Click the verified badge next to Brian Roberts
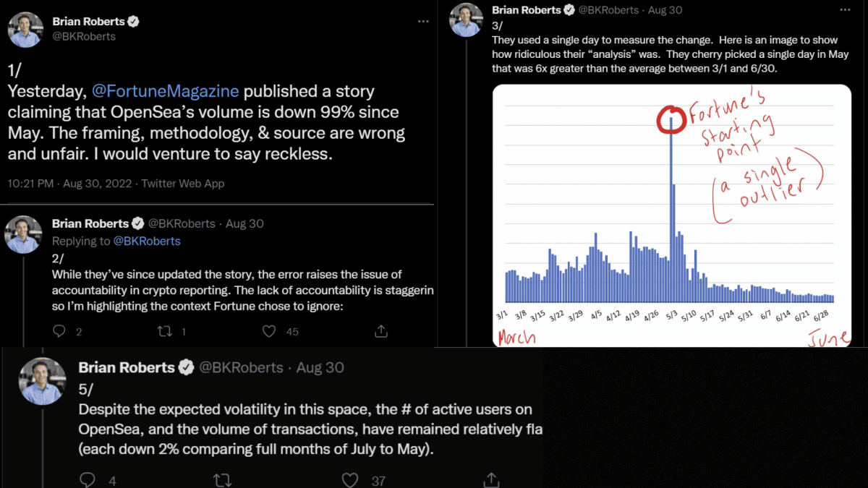The image size is (868, 488). (132, 21)
